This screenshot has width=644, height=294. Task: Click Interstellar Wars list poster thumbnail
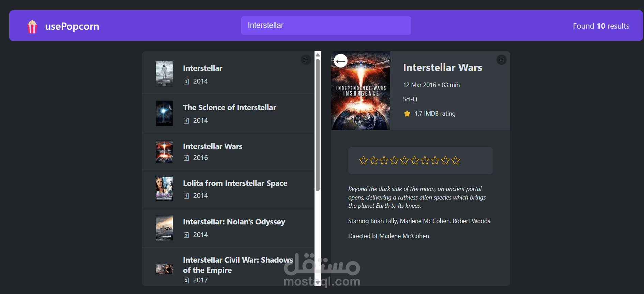[164, 151]
